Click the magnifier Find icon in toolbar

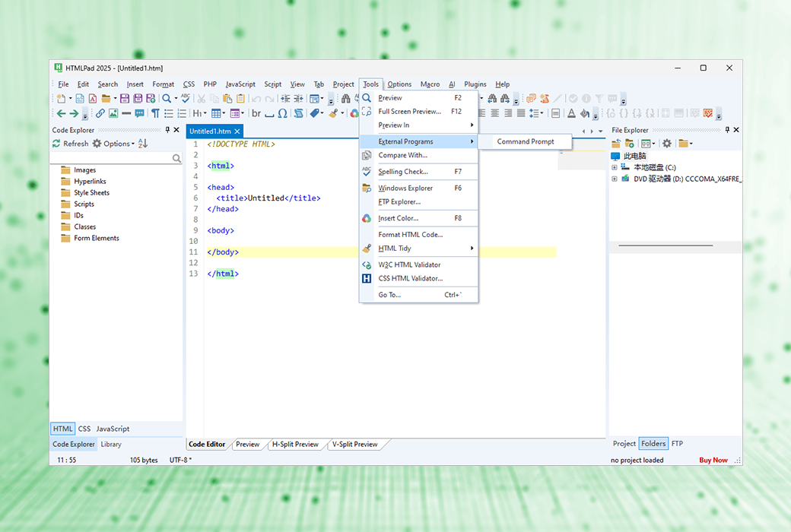point(167,98)
